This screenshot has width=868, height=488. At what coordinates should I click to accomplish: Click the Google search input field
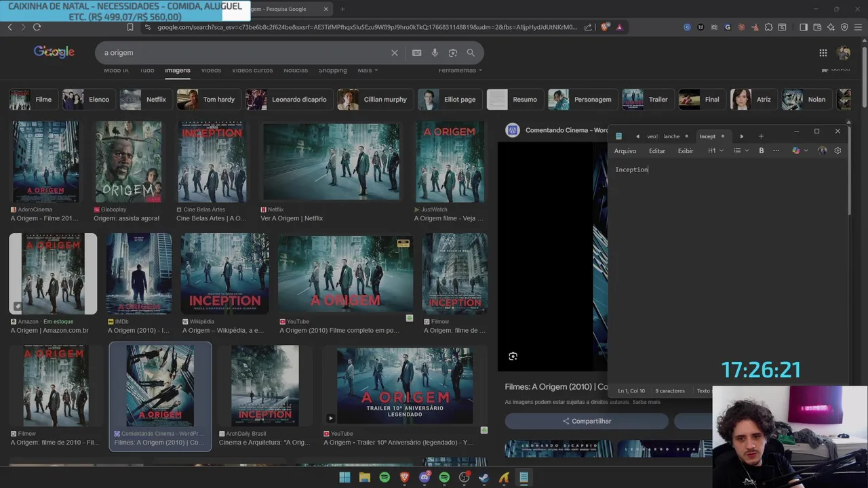tap(244, 53)
